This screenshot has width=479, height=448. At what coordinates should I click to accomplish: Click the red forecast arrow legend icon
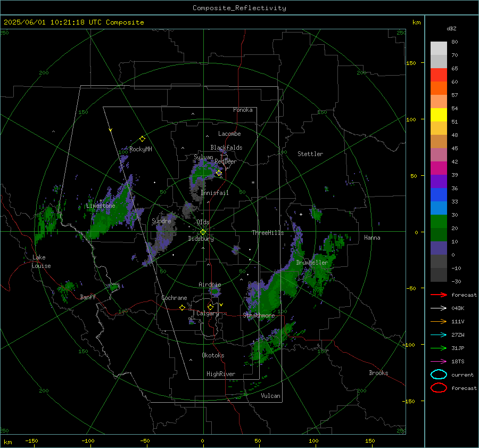pyautogui.click(x=439, y=295)
